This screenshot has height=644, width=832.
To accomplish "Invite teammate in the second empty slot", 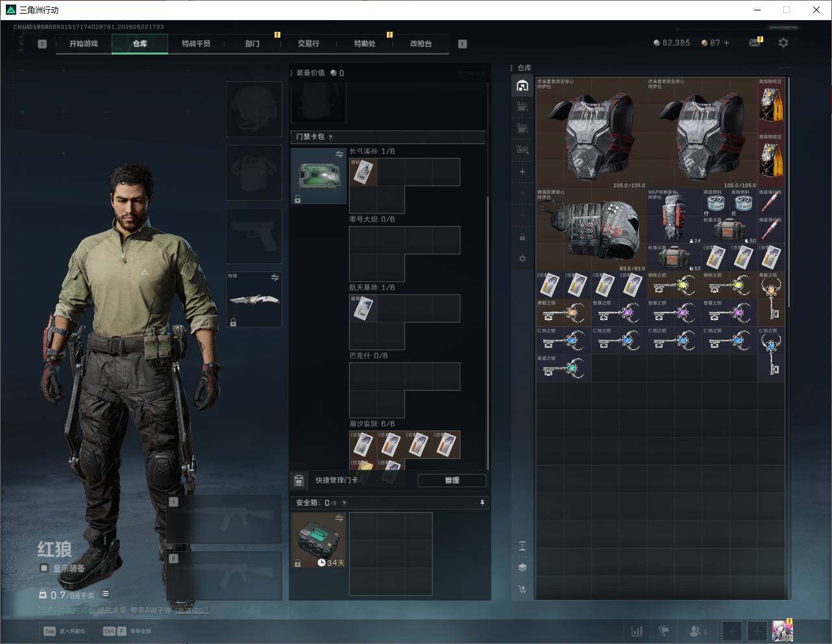I will coord(757,631).
